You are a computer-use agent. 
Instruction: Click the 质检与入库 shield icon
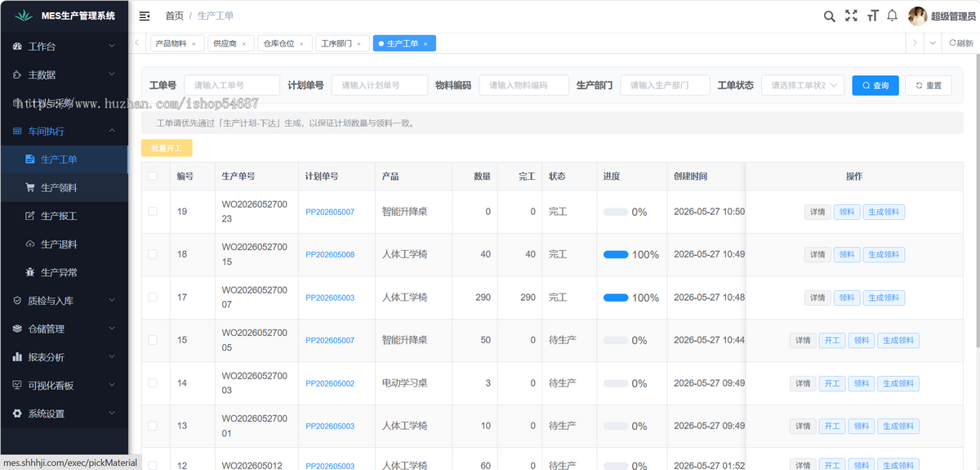point(18,301)
